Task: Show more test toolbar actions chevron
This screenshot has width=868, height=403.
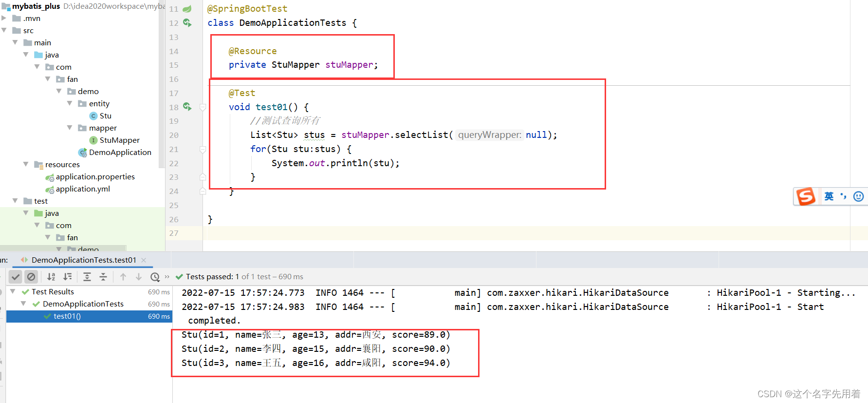Action: 167,277
